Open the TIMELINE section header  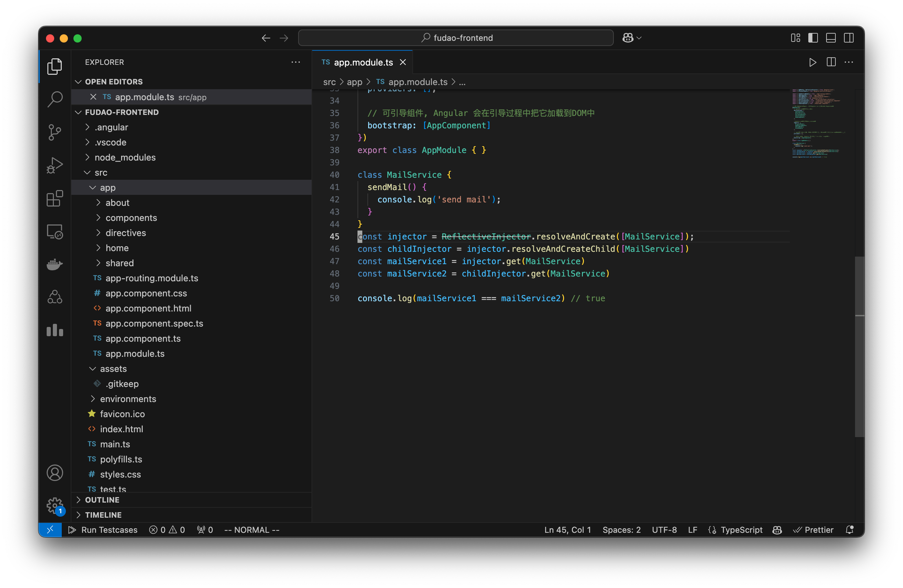(x=103, y=515)
